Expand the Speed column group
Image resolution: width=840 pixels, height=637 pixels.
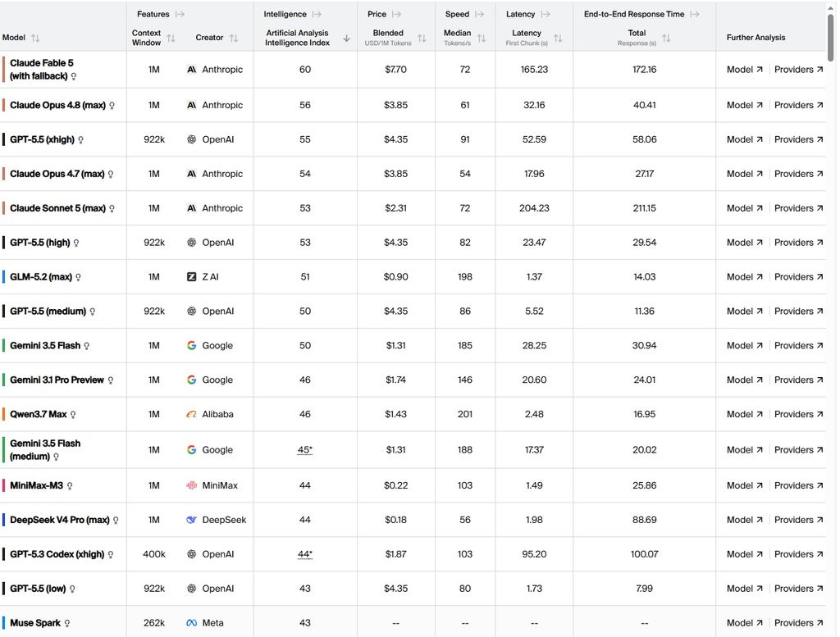(479, 15)
